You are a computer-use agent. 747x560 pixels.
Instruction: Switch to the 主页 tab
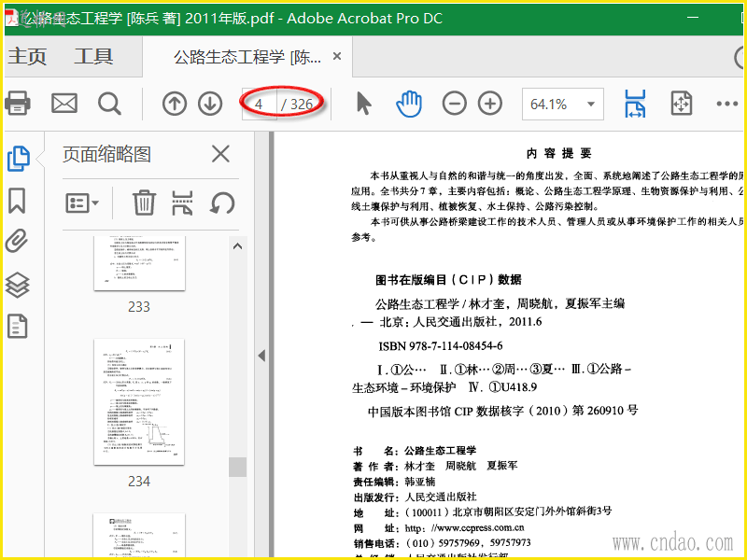point(27,56)
